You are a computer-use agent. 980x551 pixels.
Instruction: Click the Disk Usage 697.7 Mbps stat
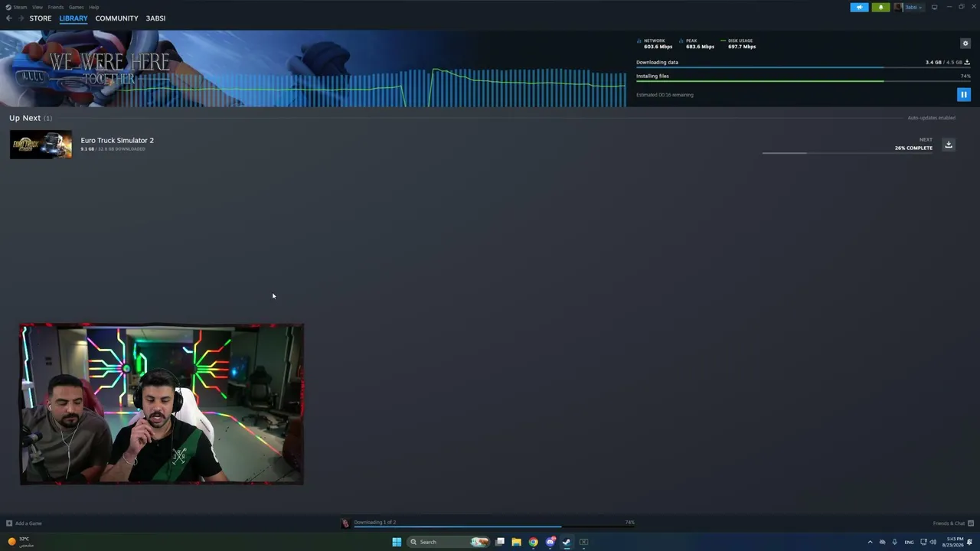[738, 44]
